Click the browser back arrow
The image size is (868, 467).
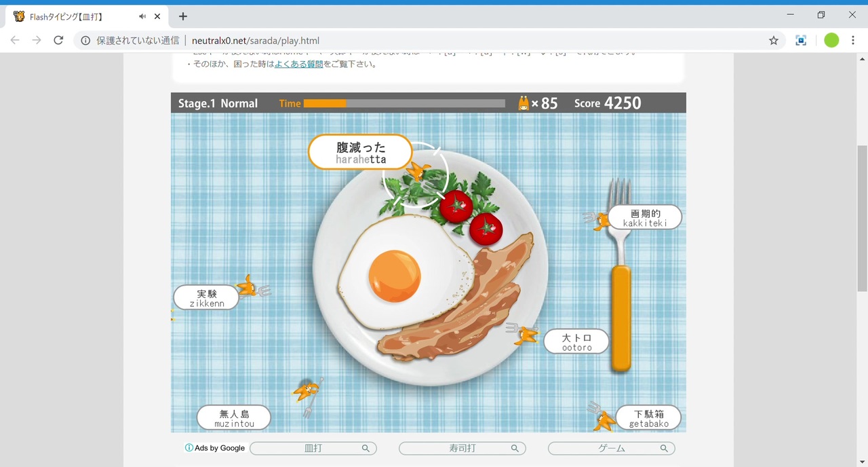tap(14, 40)
